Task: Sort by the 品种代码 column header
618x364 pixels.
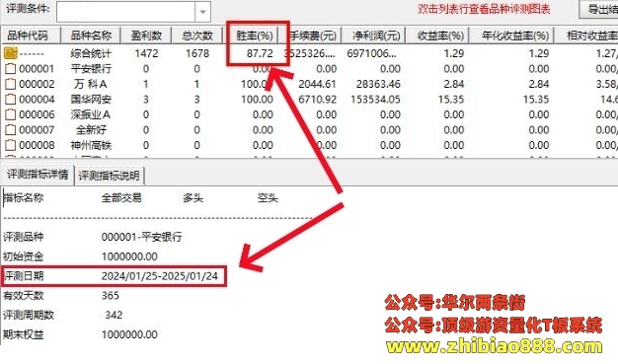Action: (x=31, y=36)
